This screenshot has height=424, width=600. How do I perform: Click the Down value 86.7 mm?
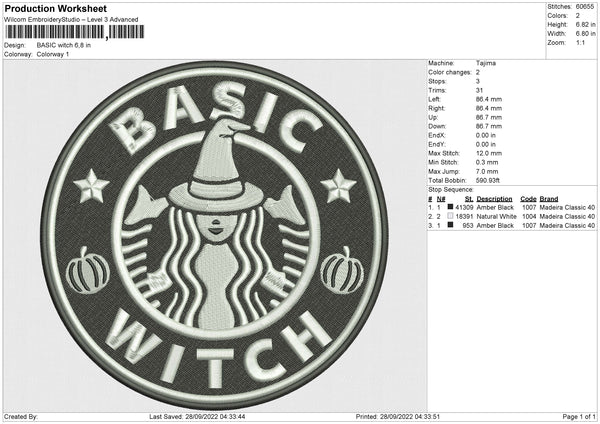(x=489, y=126)
